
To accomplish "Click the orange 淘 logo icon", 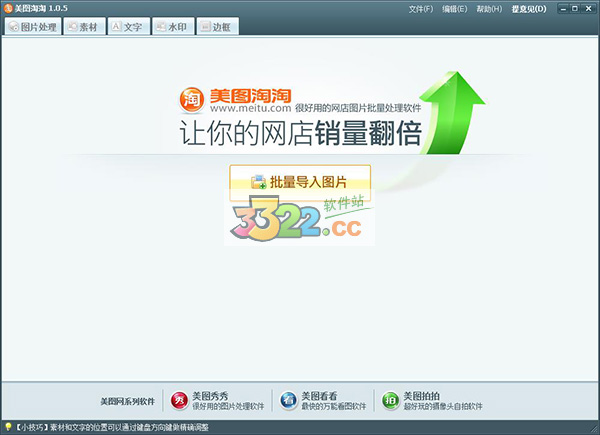I will 192,100.
